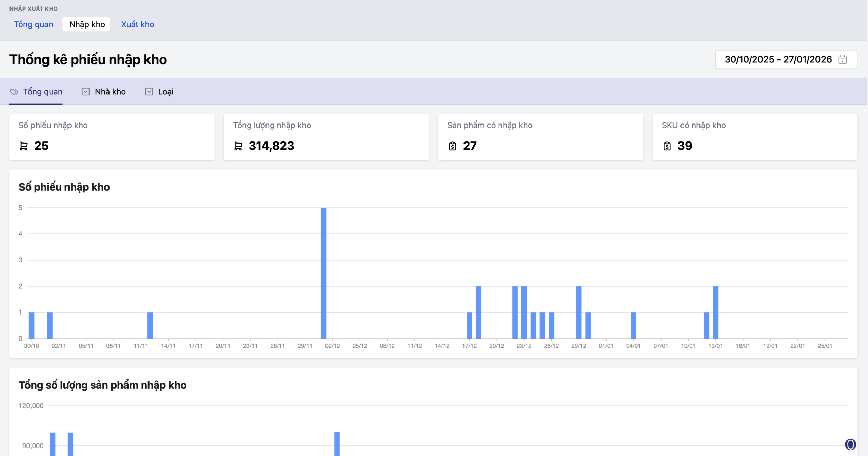The height and width of the screenshot is (456, 868).
Task: Click the calendar icon in date range field
Action: [842, 59]
